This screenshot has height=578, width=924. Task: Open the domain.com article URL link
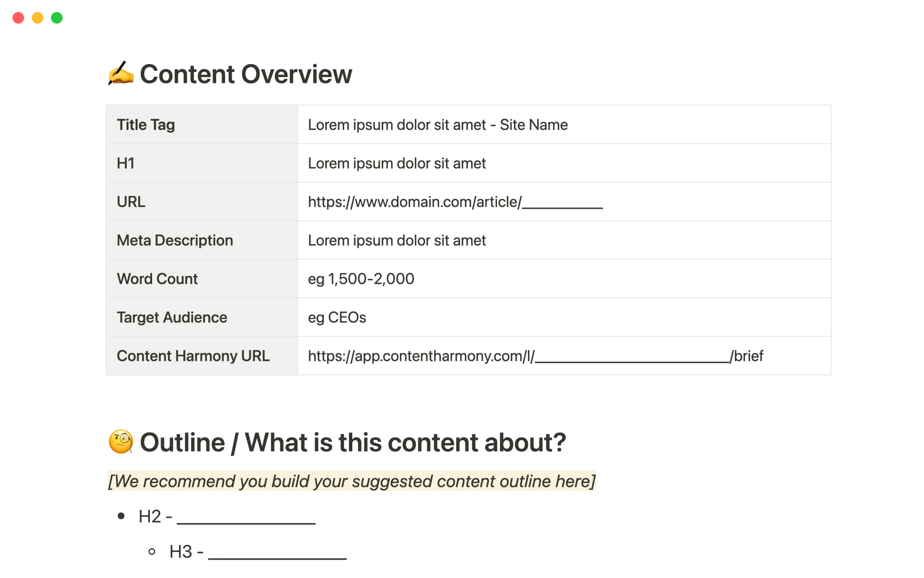[x=455, y=202]
